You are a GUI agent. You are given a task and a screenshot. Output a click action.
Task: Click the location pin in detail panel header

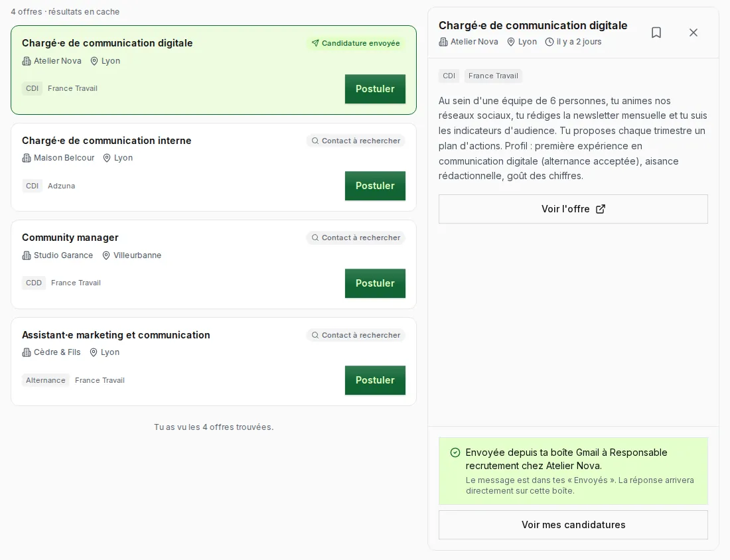[511, 42]
